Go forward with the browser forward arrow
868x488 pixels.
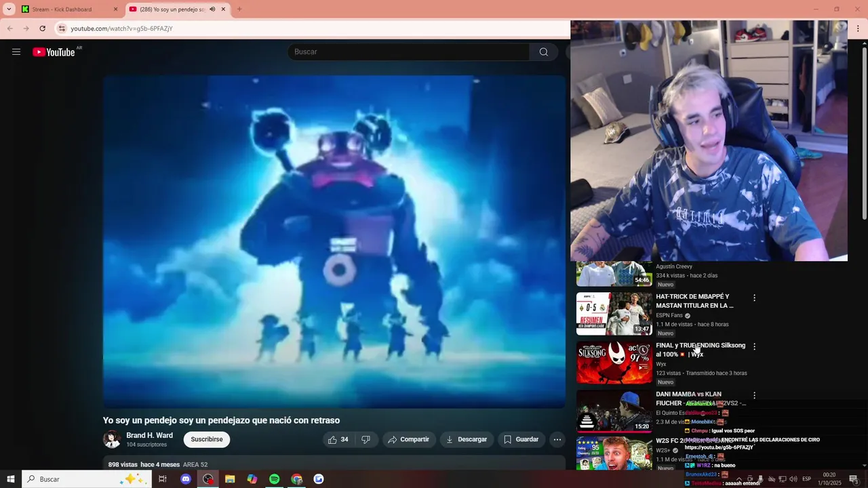click(x=26, y=28)
